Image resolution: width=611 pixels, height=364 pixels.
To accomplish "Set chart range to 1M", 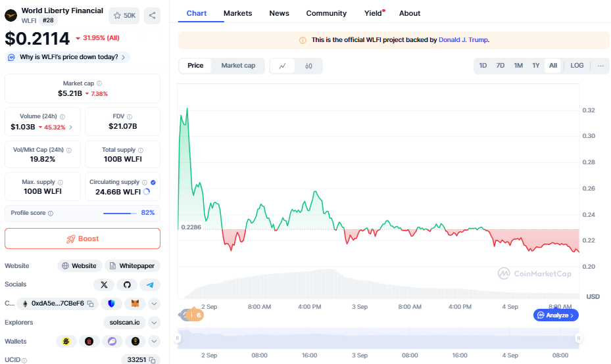I will (518, 66).
